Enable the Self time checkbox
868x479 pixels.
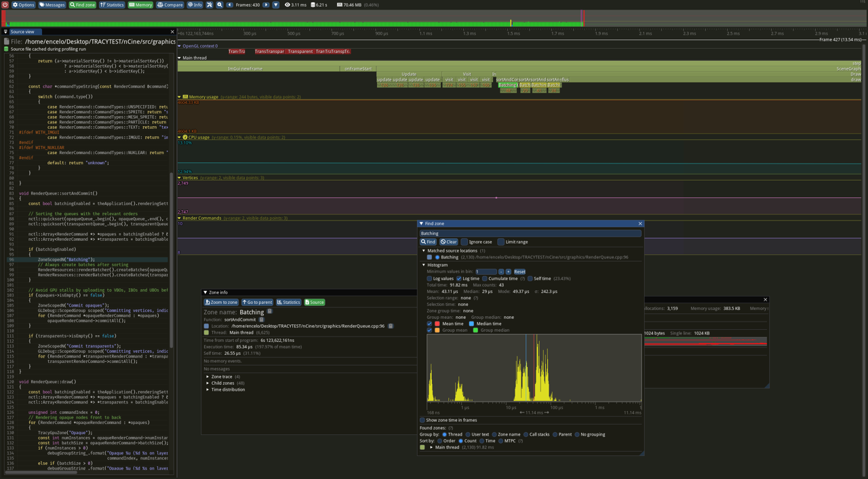click(530, 278)
